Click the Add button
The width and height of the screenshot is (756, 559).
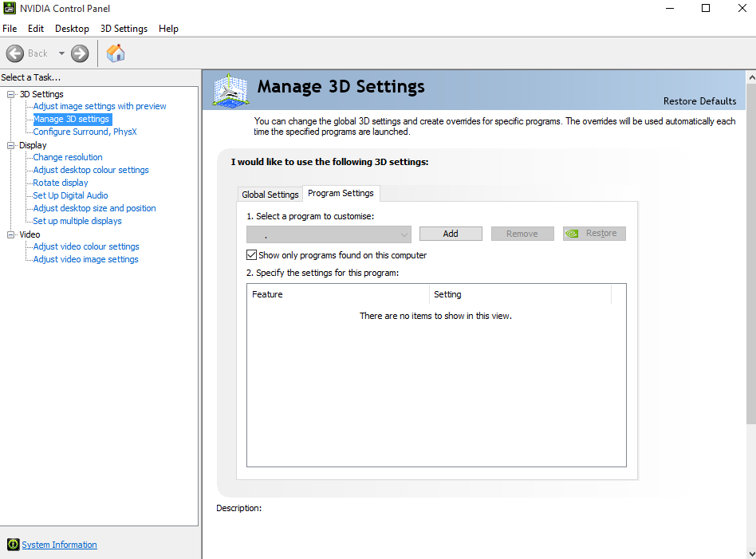coord(451,234)
